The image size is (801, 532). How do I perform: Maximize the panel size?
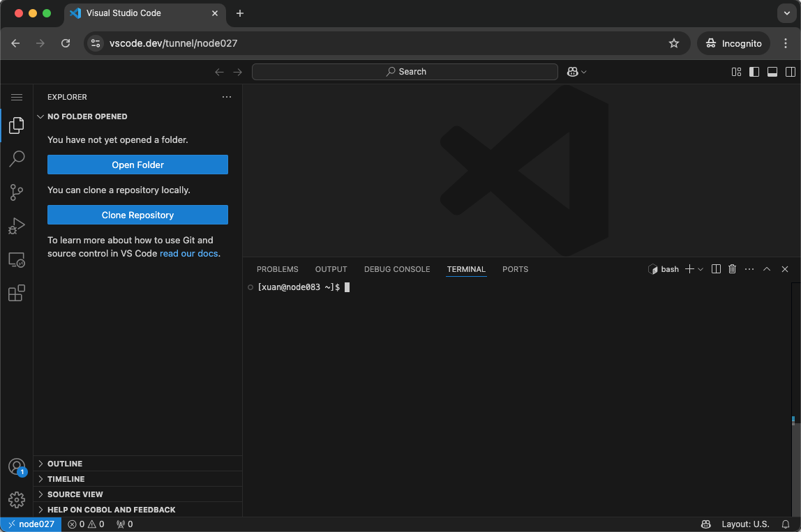click(767, 269)
